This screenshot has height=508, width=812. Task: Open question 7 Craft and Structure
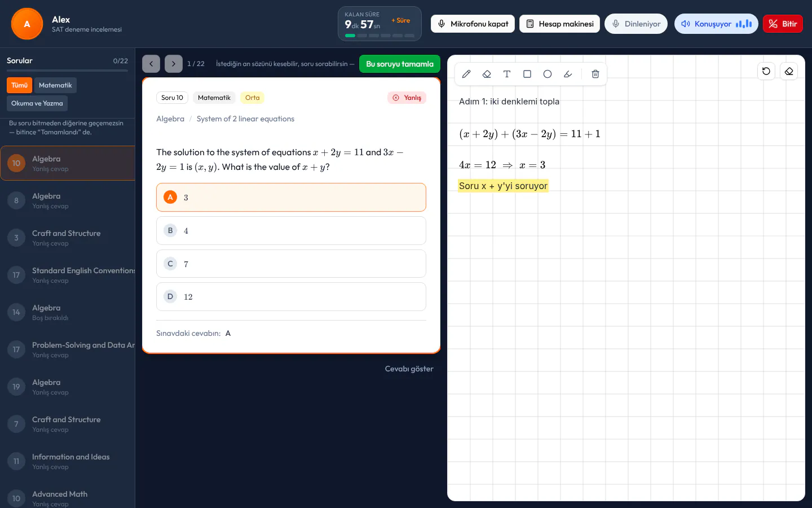click(x=68, y=424)
